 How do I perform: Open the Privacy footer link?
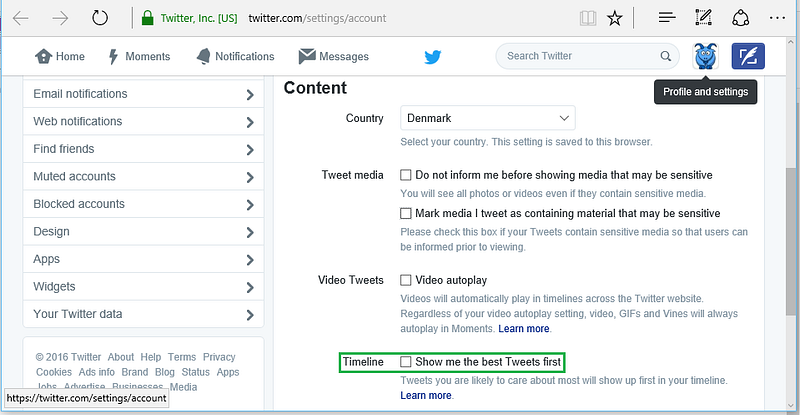coord(219,357)
